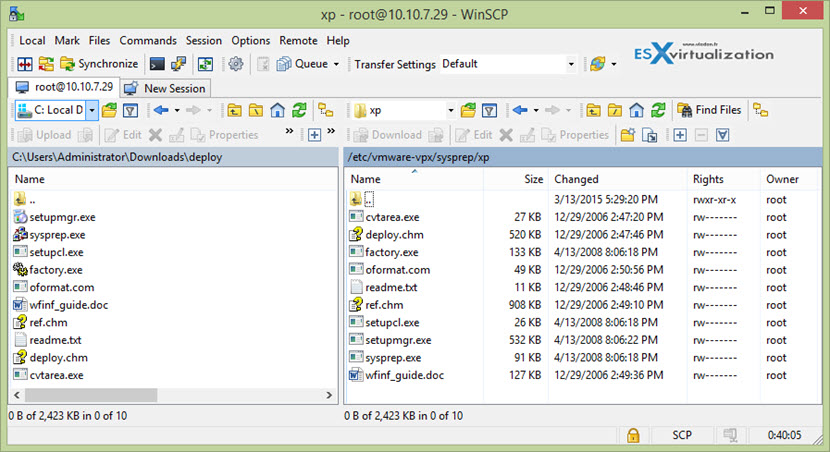
Task: Sort remote files by Rights column
Action: pos(724,179)
